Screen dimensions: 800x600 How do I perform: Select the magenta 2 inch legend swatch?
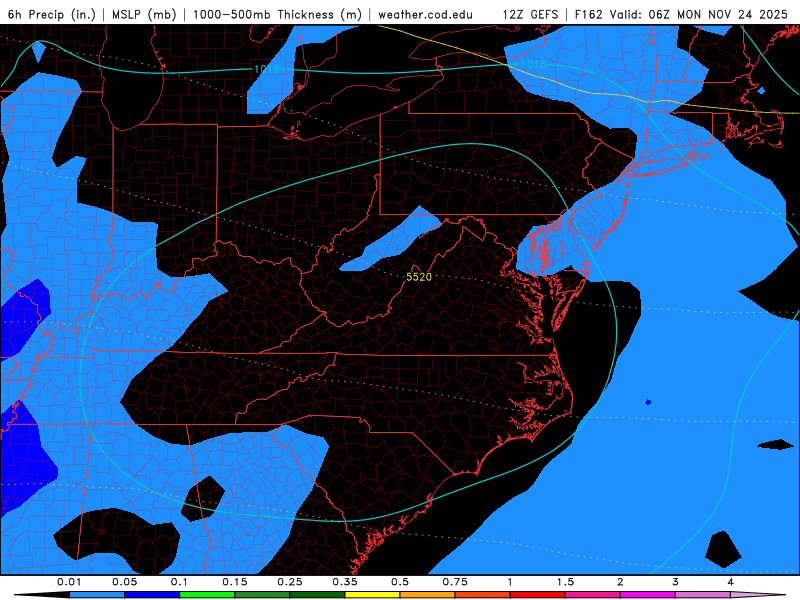click(x=648, y=595)
